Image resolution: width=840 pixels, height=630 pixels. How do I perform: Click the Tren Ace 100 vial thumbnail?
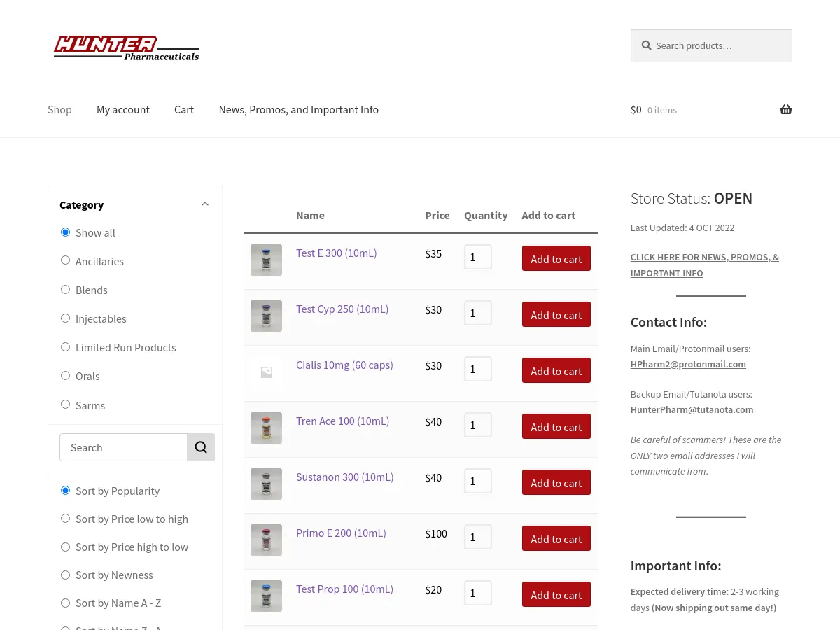pyautogui.click(x=266, y=428)
